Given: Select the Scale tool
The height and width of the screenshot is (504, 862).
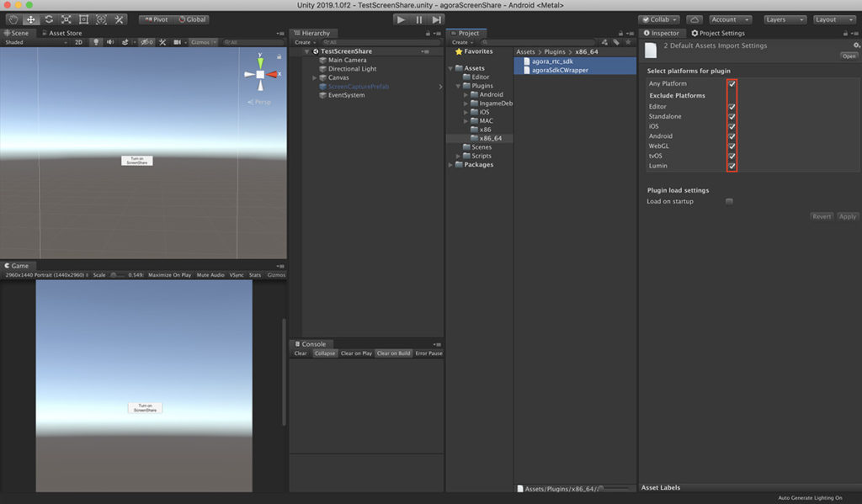Looking at the screenshot, I should (x=66, y=19).
